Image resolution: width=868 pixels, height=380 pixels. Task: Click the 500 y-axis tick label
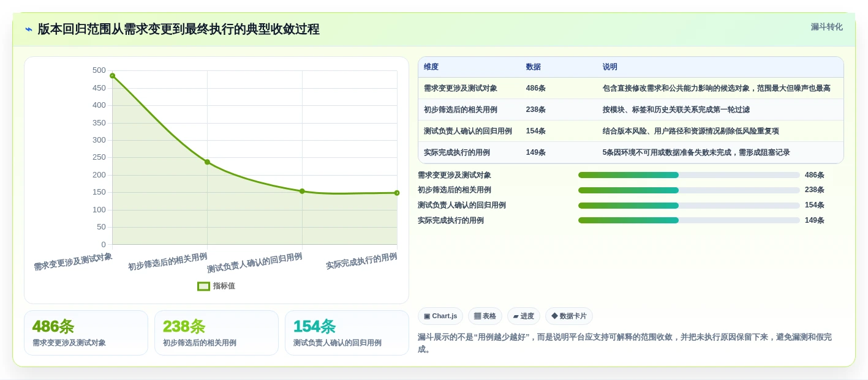pos(99,70)
